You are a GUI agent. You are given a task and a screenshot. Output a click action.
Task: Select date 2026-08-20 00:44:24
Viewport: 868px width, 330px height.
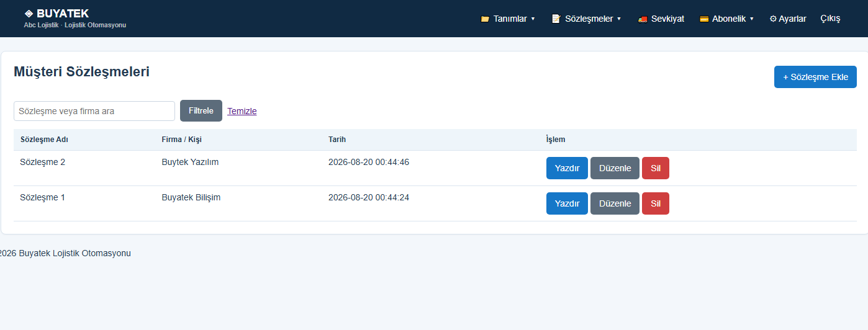point(369,197)
